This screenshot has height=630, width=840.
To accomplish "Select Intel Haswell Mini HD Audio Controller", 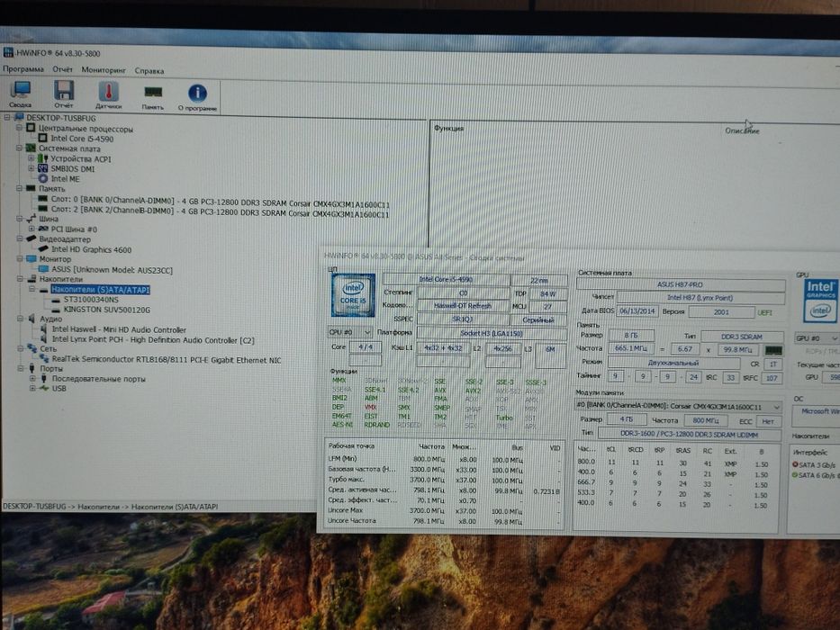I will coord(119,329).
